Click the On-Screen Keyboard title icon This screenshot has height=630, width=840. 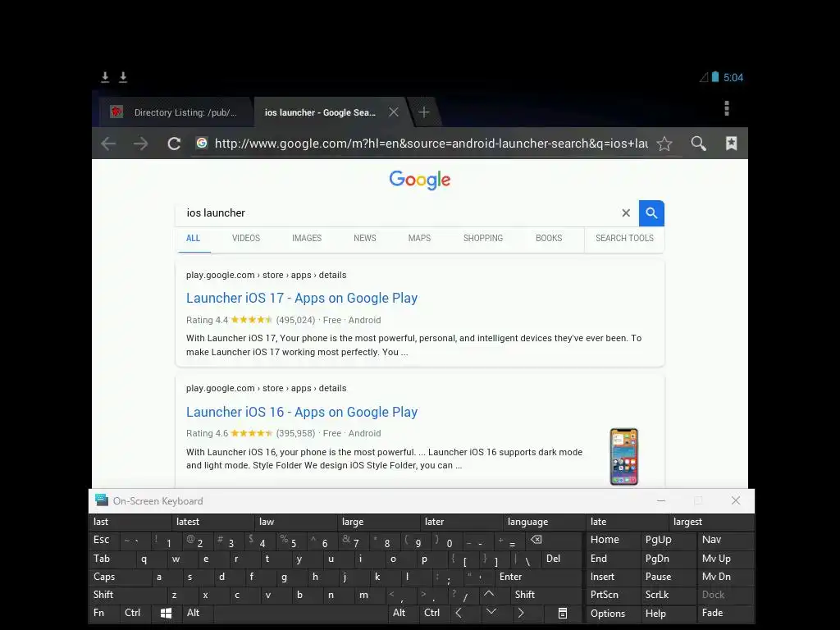tap(102, 500)
